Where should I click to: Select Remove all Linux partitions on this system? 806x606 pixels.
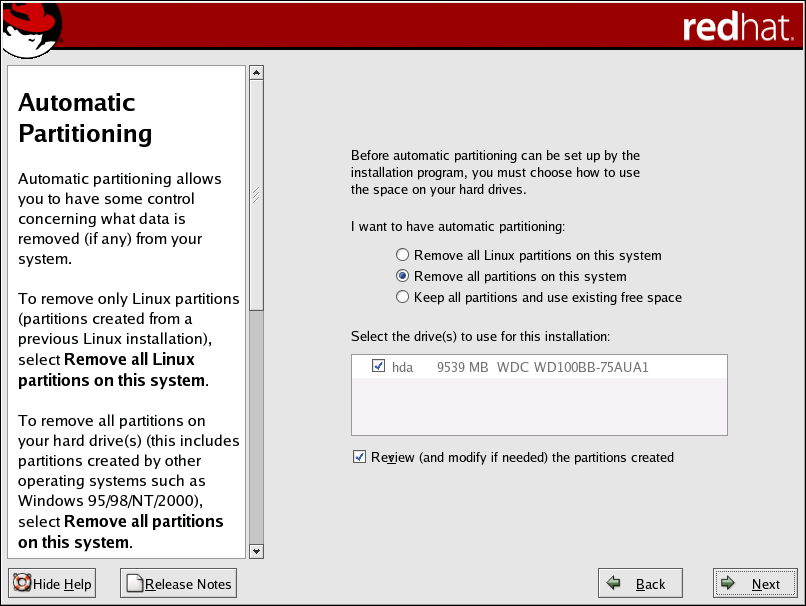[402, 255]
